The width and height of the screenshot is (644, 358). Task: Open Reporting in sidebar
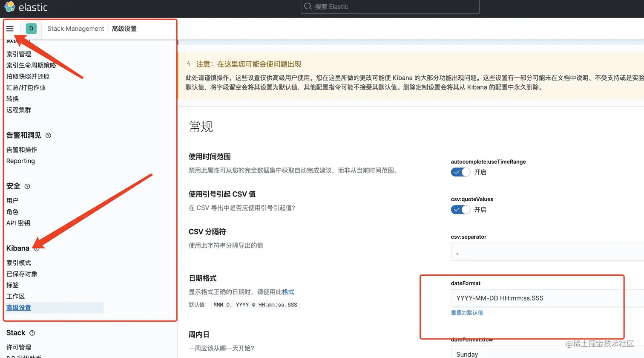pos(20,161)
